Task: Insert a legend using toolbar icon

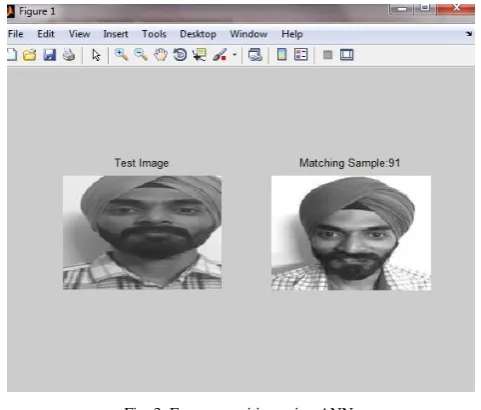Action: (301, 54)
